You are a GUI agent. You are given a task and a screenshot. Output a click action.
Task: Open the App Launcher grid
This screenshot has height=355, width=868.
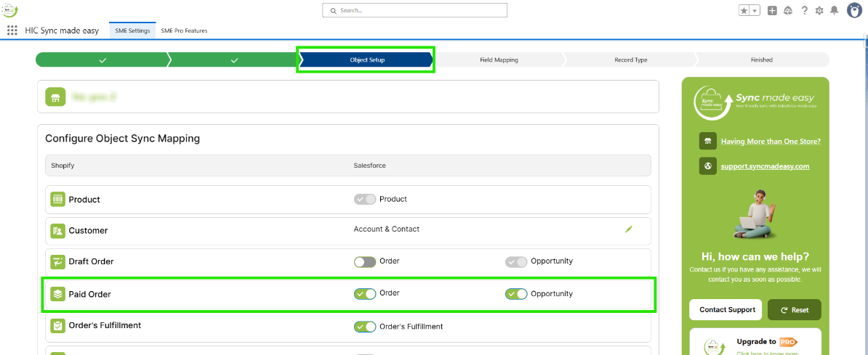coord(12,30)
